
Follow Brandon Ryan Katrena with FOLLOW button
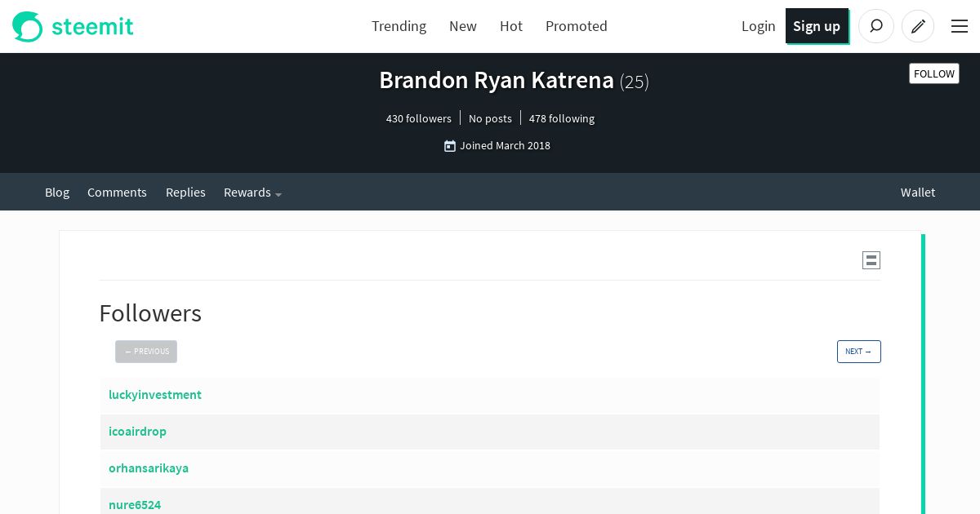pyautogui.click(x=934, y=73)
